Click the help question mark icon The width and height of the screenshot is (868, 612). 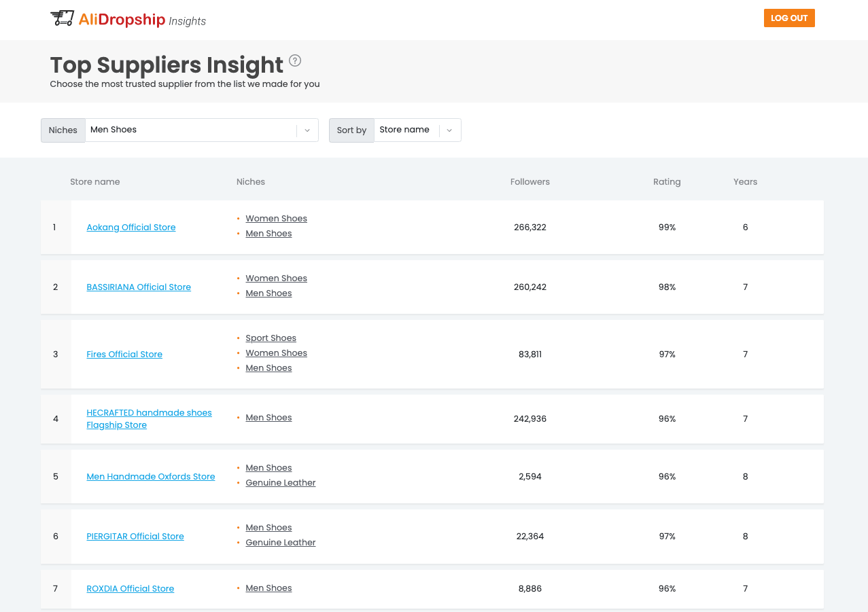295,60
